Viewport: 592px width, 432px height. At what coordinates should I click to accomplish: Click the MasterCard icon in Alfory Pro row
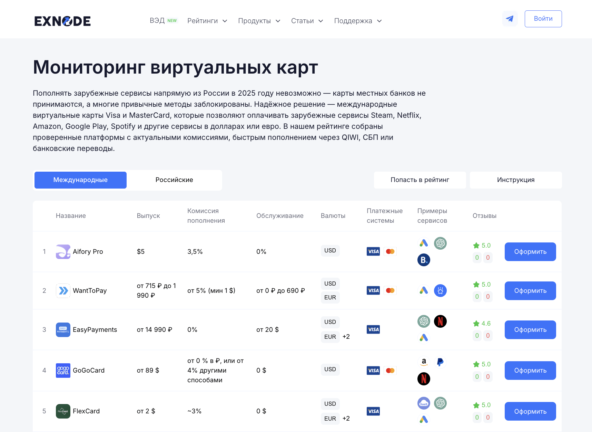390,251
